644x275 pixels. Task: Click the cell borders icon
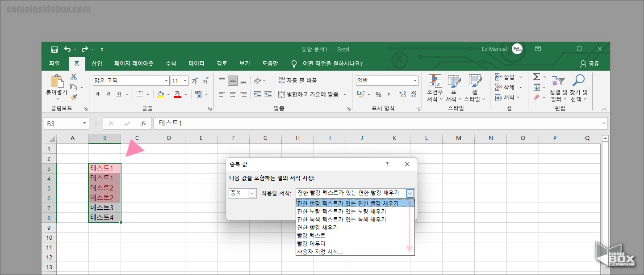click(139, 94)
